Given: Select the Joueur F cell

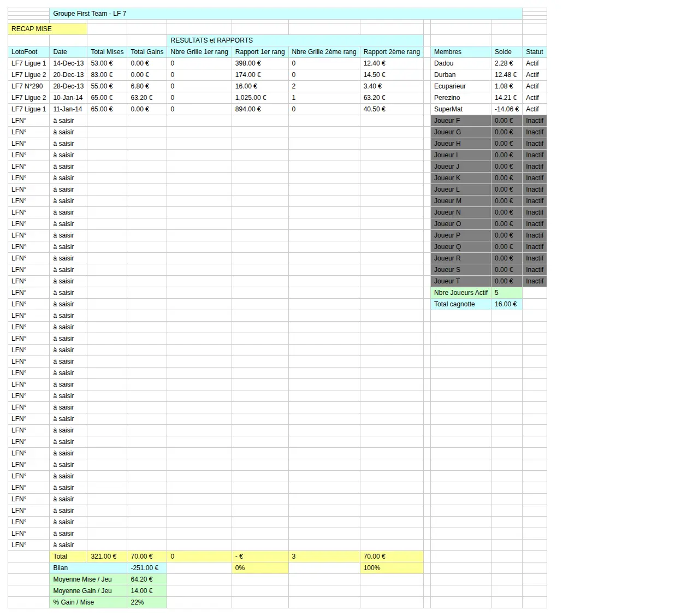Looking at the screenshot, I should point(461,121).
